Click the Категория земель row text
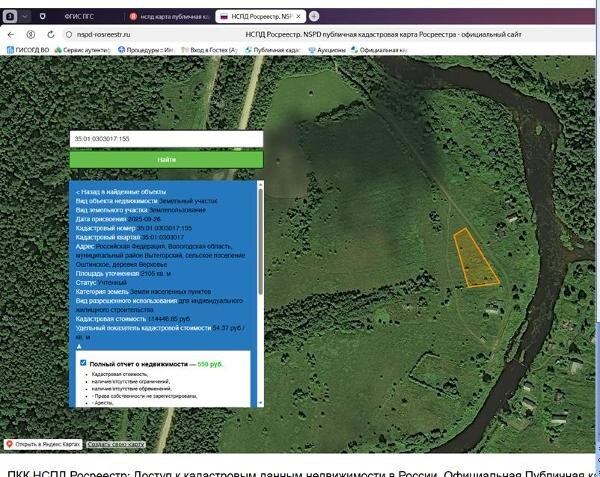 tap(143, 291)
